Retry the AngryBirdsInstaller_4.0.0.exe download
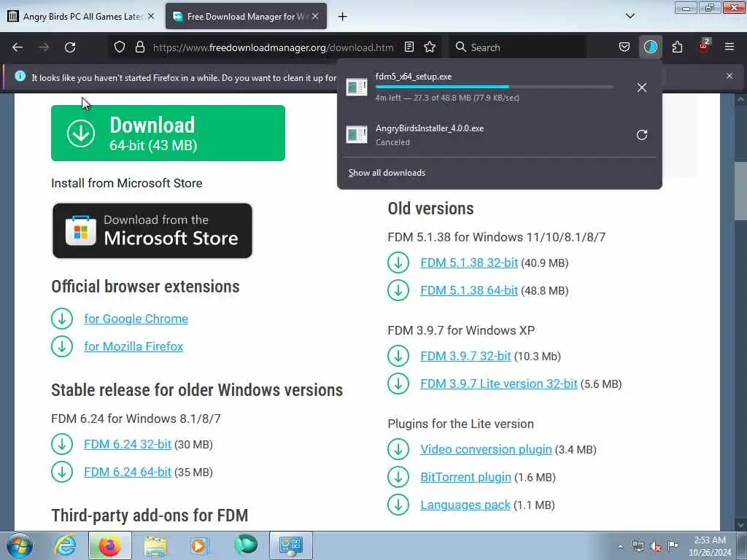The height and width of the screenshot is (560, 747). pyautogui.click(x=642, y=135)
